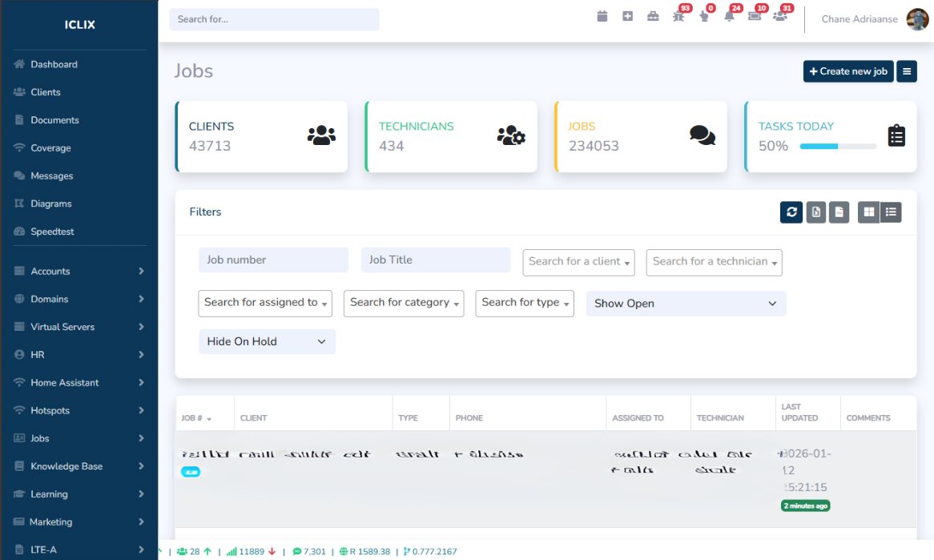Open the calendar icon in top bar
Image resolution: width=934 pixels, height=560 pixels.
coord(602,16)
